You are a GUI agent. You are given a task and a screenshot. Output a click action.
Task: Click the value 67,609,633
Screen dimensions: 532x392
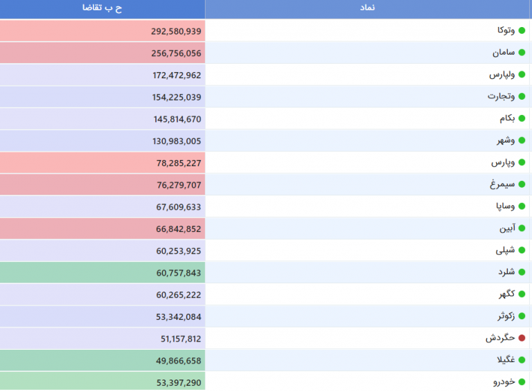pos(179,207)
